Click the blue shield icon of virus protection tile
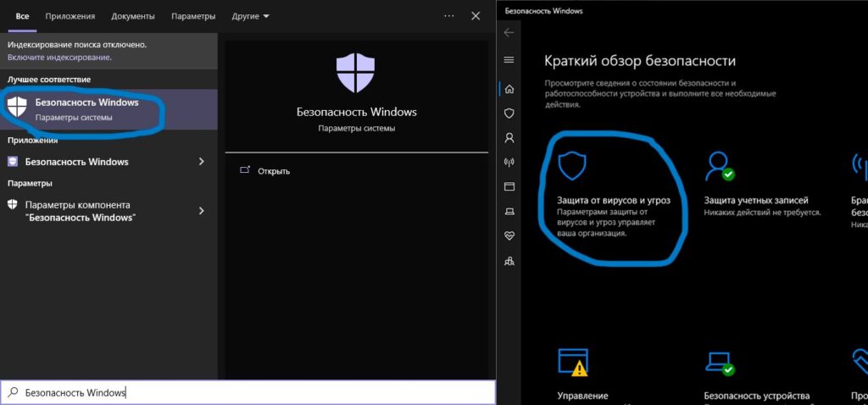Viewport: 868px width, 405px height. pos(571,166)
